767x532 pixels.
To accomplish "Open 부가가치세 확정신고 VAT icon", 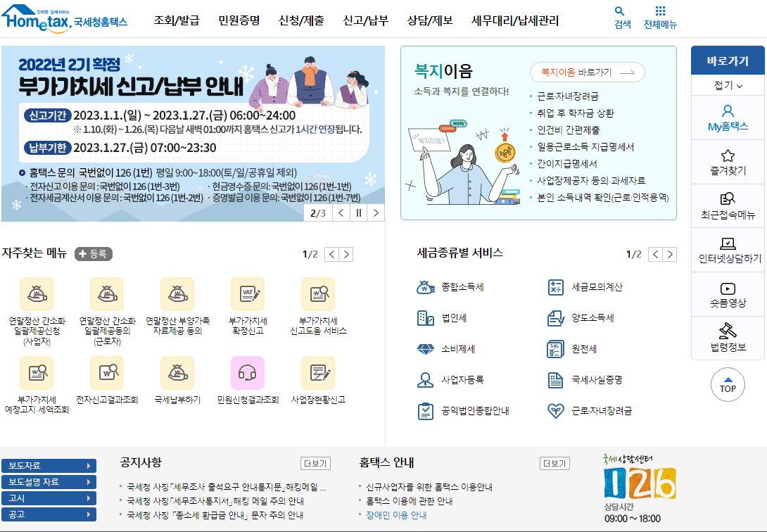I will (248, 294).
